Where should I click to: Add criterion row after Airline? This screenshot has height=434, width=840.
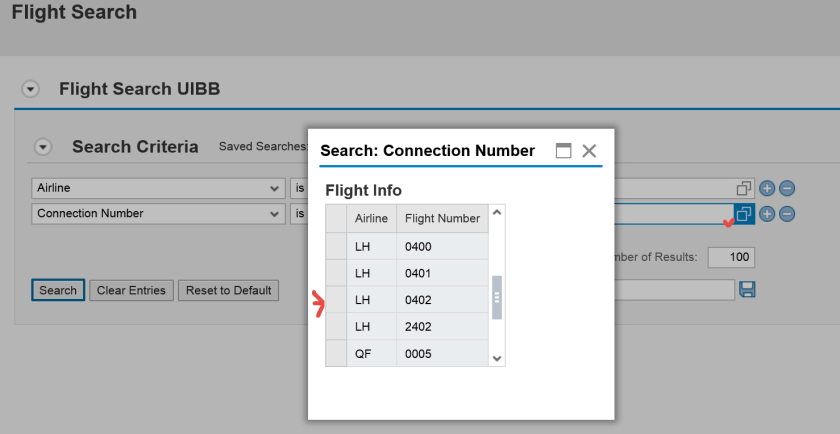click(x=767, y=188)
